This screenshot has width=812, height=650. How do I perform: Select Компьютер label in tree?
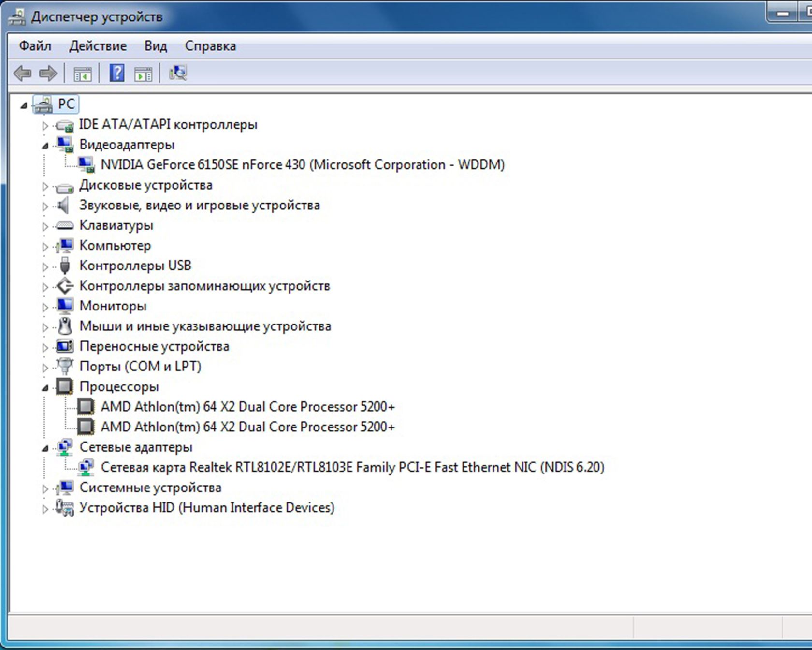[x=116, y=246]
